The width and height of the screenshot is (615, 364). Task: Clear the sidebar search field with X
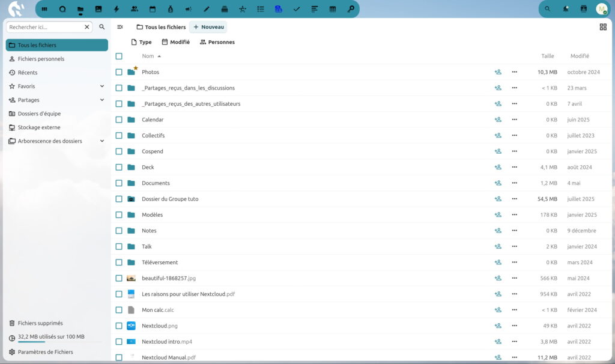86,27
